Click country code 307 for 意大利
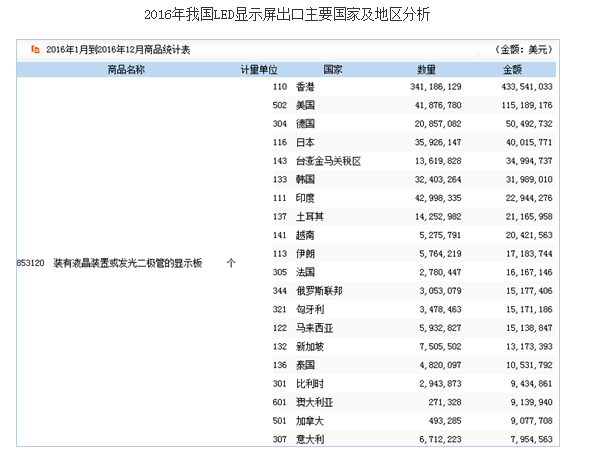The image size is (596, 459). coord(280,440)
